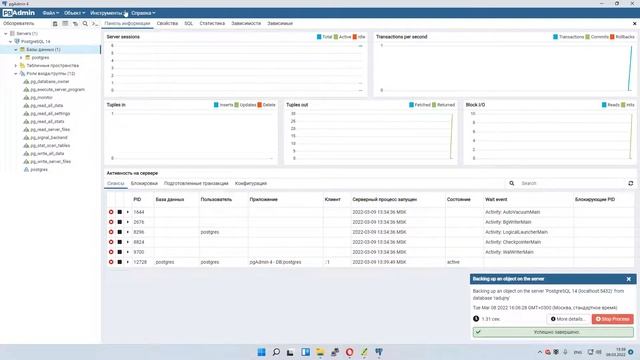Refresh the server activity list

click(x=631, y=183)
